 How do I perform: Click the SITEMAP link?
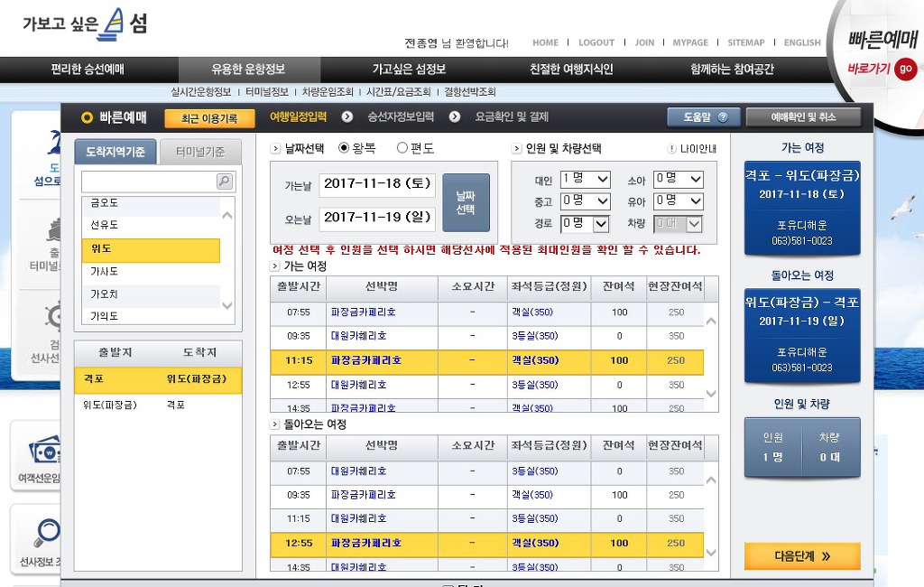pyautogui.click(x=745, y=42)
